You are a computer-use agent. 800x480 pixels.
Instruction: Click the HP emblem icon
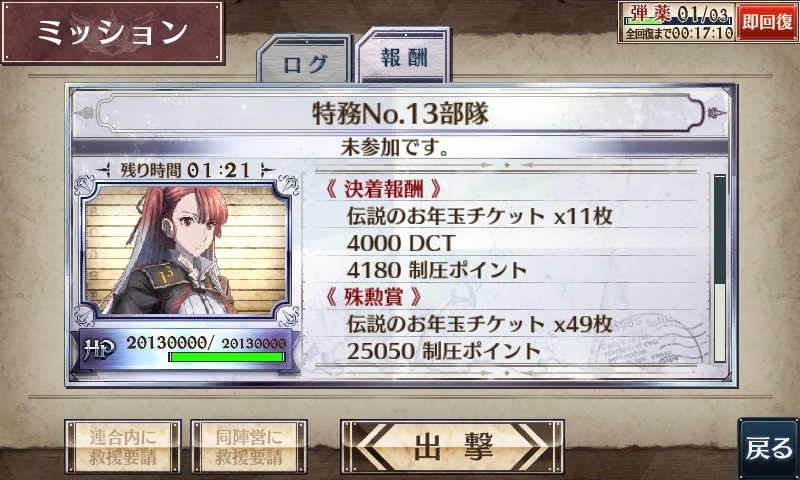coord(99,349)
